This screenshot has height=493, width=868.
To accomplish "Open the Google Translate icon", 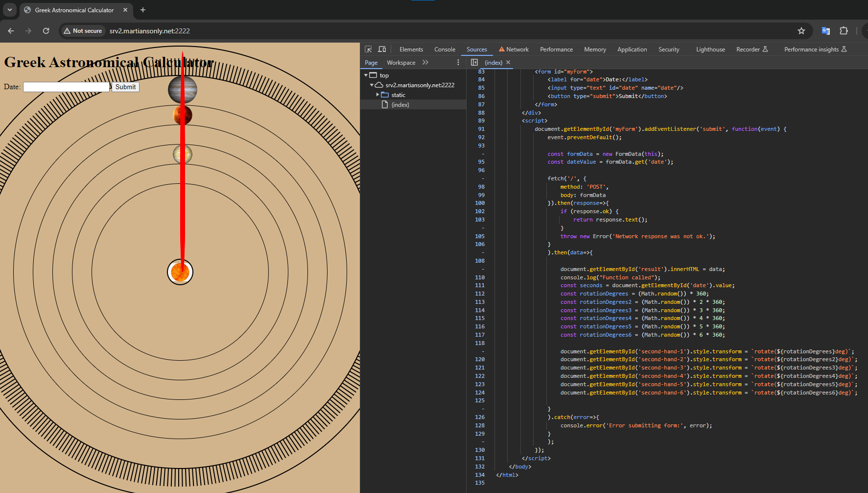I will [x=826, y=31].
